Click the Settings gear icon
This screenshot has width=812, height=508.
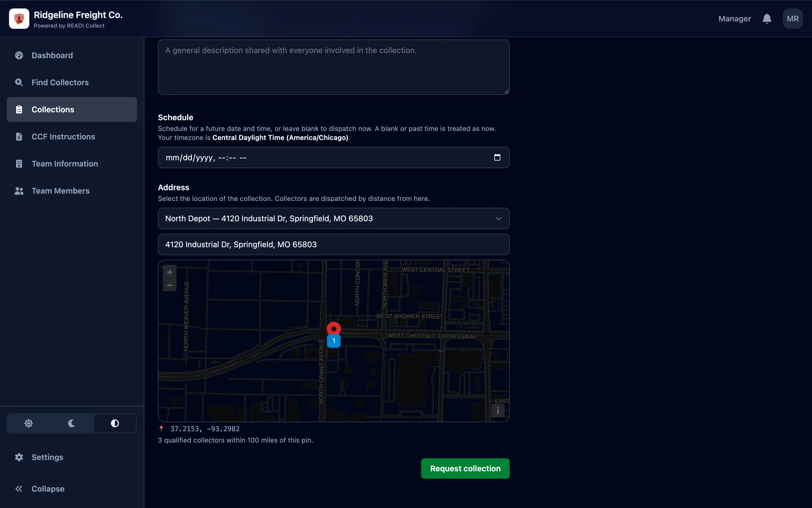point(19,457)
